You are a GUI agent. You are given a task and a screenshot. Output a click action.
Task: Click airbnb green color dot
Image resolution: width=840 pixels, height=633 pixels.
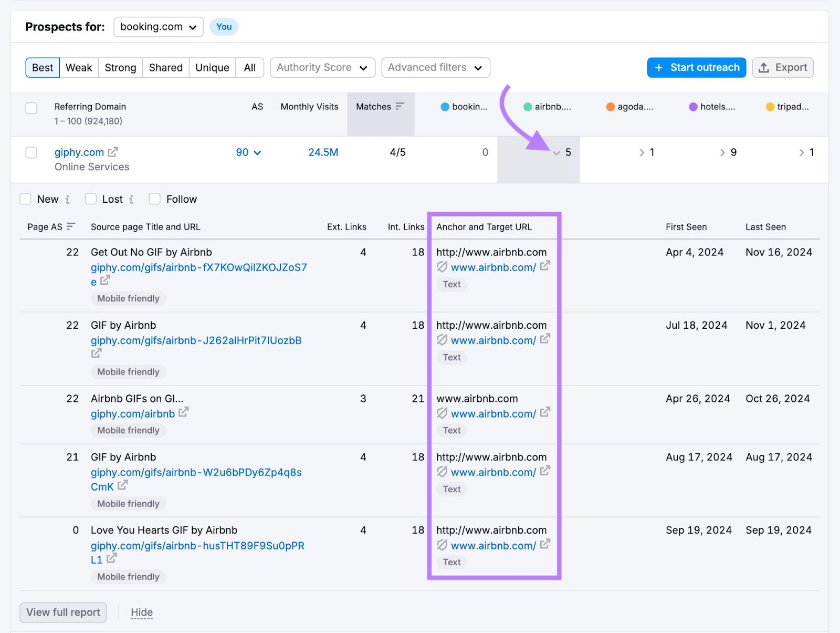pyautogui.click(x=528, y=107)
